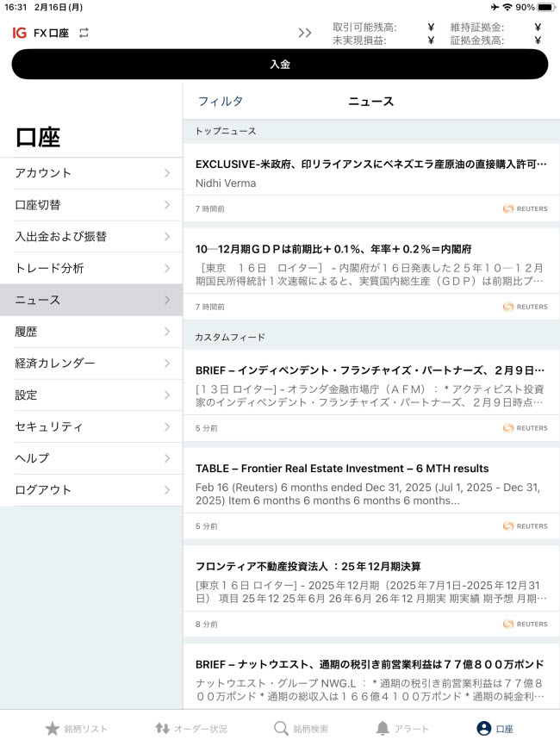Click the chevron beside ログアウト

(x=167, y=490)
